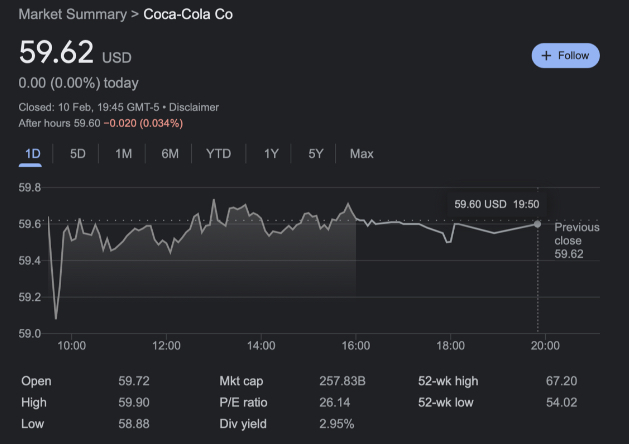Click the Follow button
The height and width of the screenshot is (444, 629).
[566, 55]
